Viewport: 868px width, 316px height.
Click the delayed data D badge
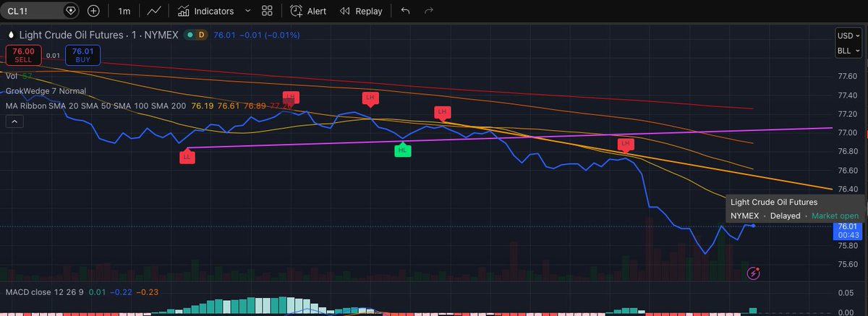(200, 34)
